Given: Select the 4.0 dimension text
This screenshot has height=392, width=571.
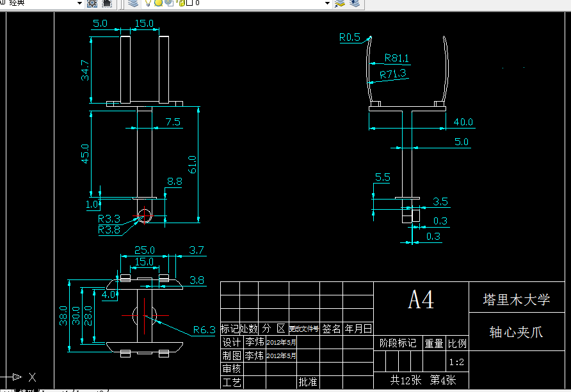Looking at the screenshot, I should [x=109, y=295].
